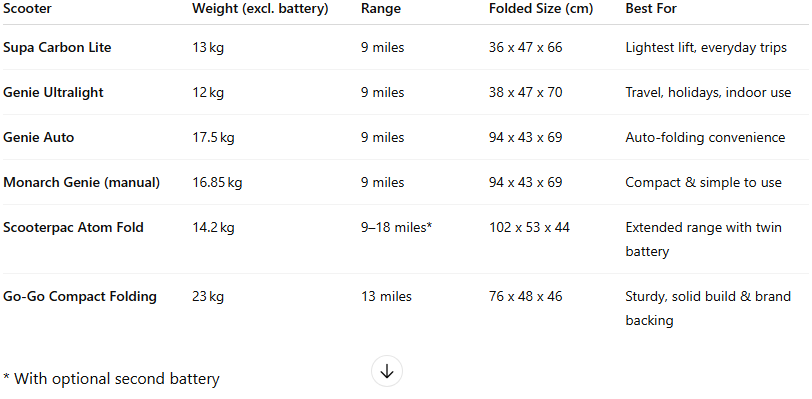Image resolution: width=812 pixels, height=399 pixels.
Task: Select the 13 miles range cell
Action: click(386, 297)
